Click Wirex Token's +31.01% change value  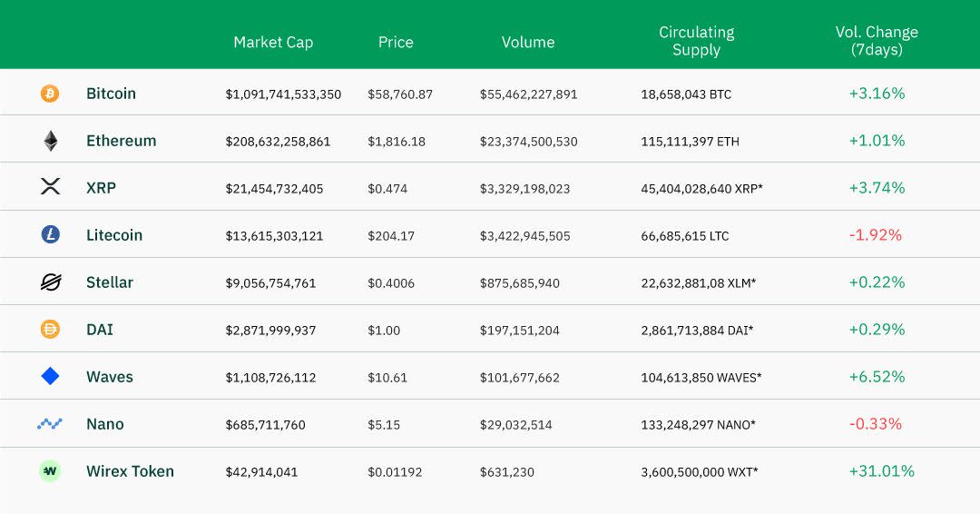pyautogui.click(x=881, y=471)
